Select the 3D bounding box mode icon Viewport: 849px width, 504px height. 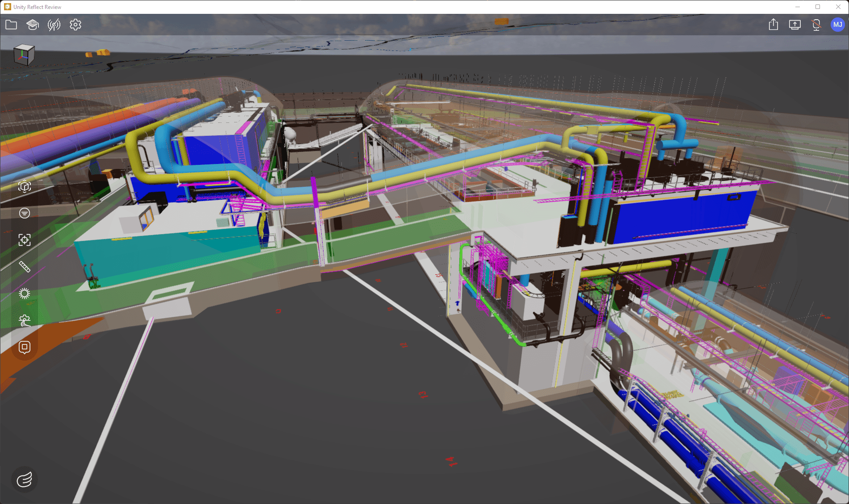click(x=25, y=186)
